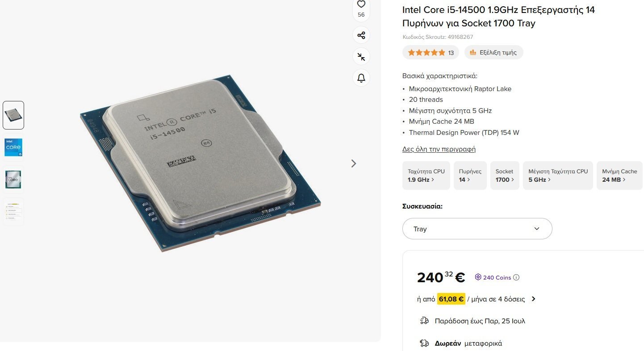Image resolution: width=644 pixels, height=351 pixels.
Task: Click the info icon next to 240 Coins
Action: click(516, 277)
